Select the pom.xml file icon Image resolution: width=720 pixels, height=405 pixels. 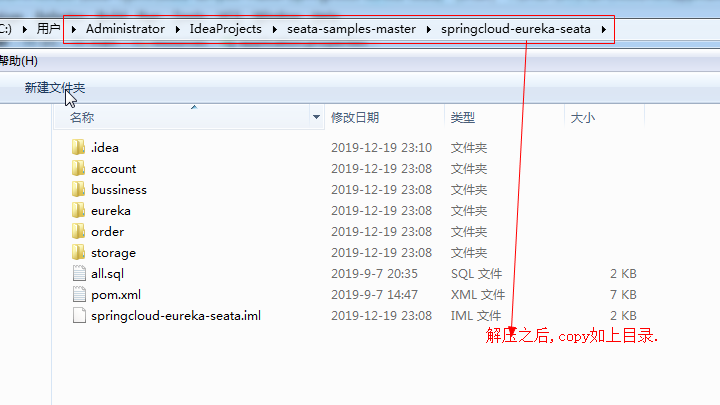coord(79,295)
